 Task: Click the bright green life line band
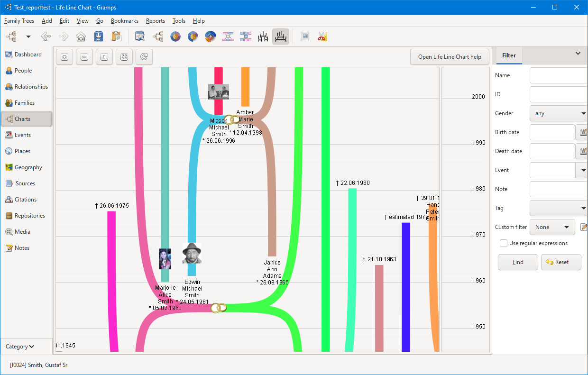coord(325,209)
